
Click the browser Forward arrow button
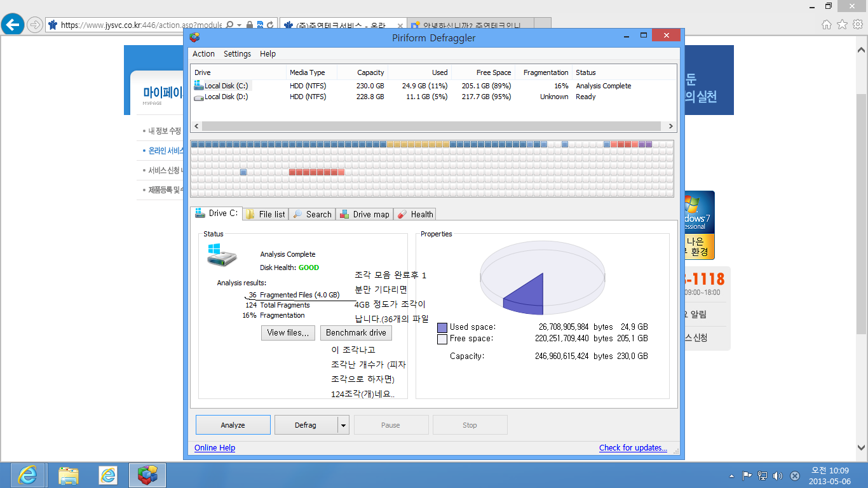[35, 25]
